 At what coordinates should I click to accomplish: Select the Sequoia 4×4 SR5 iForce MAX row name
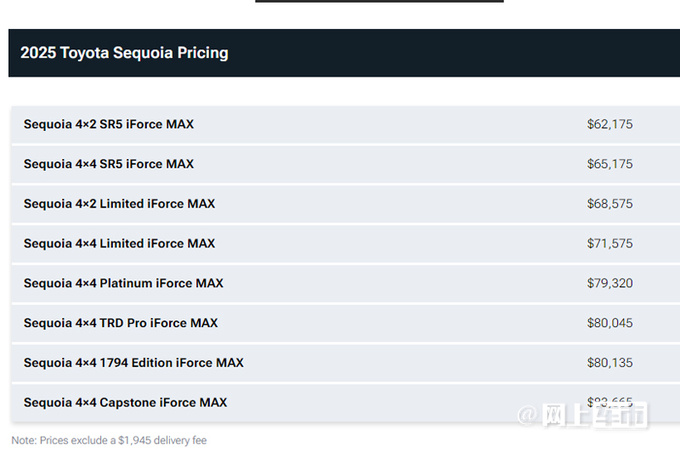point(109,164)
